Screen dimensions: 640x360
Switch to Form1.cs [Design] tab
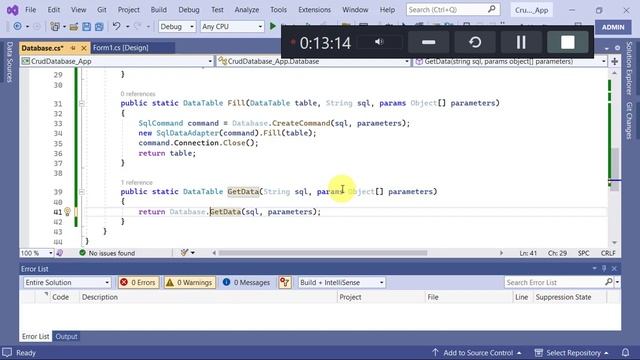pos(121,48)
